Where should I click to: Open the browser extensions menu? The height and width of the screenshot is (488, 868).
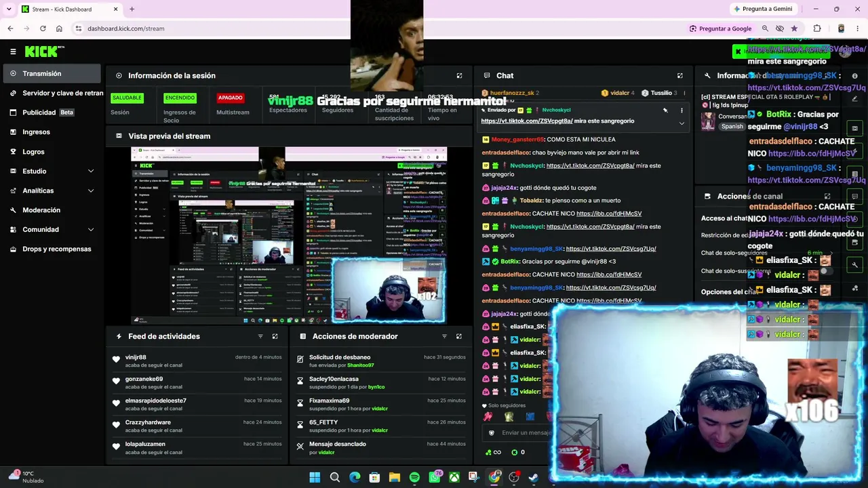point(817,28)
